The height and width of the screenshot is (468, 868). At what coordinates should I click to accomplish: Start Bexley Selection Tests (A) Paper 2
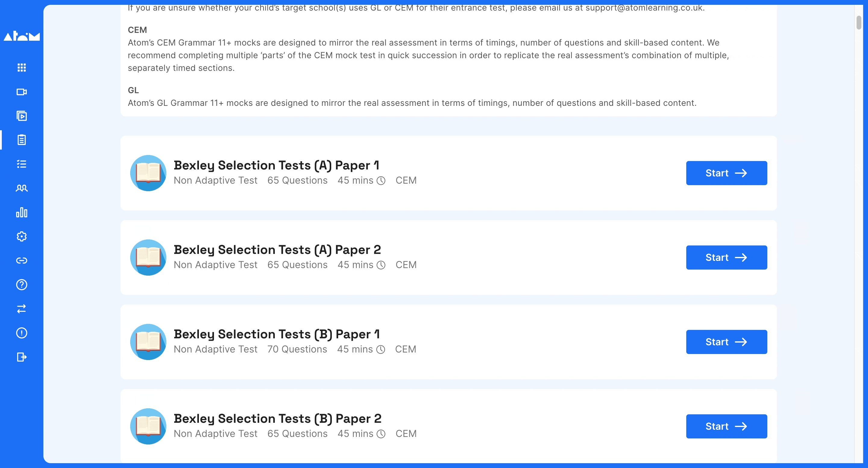click(726, 258)
